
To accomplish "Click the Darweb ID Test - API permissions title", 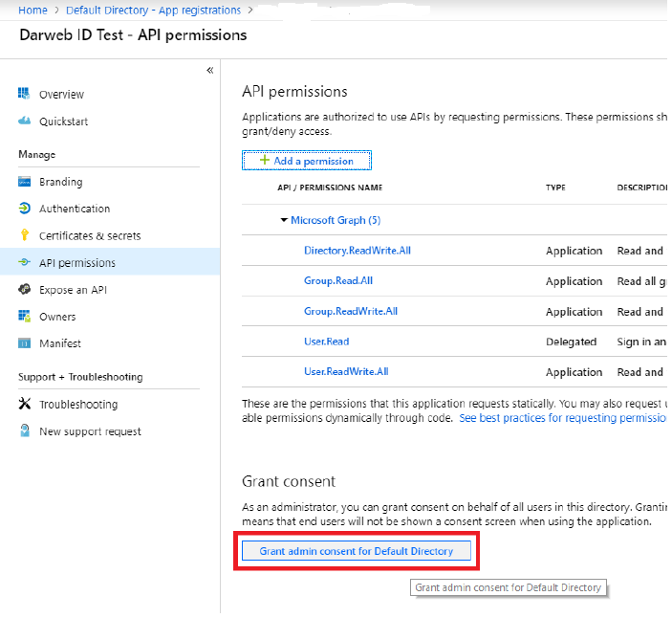I will pyautogui.click(x=133, y=34).
